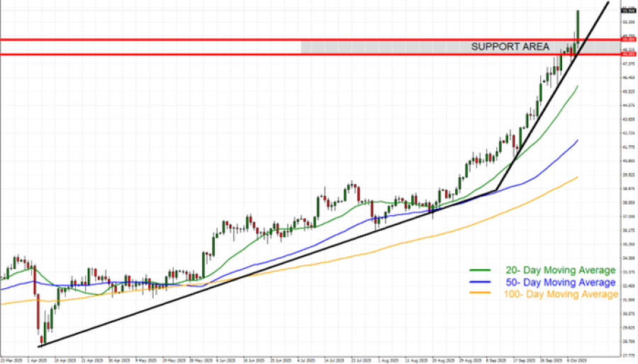Click the tallest green candle at top right
This screenshot has height=364, width=638.
(578, 25)
